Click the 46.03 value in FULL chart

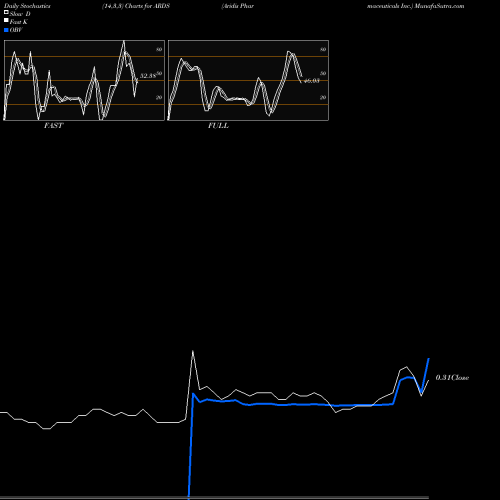coord(312,81)
